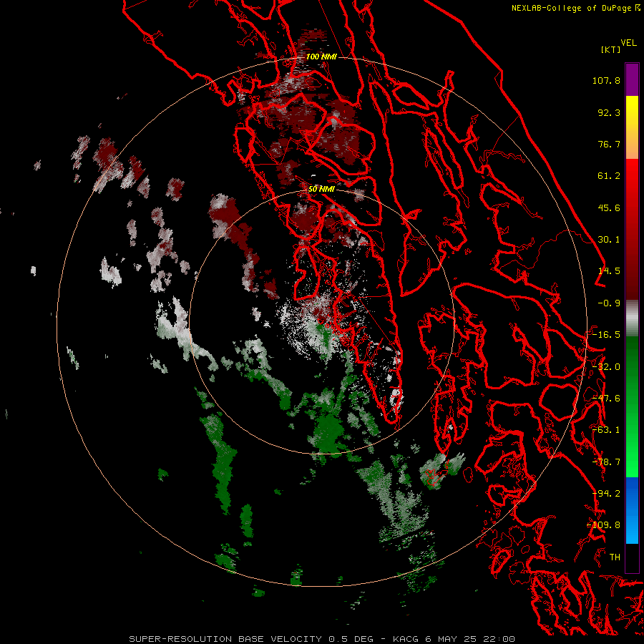Click the -63.1 velocity scale value
This screenshot has height=644, width=644.
(x=606, y=430)
